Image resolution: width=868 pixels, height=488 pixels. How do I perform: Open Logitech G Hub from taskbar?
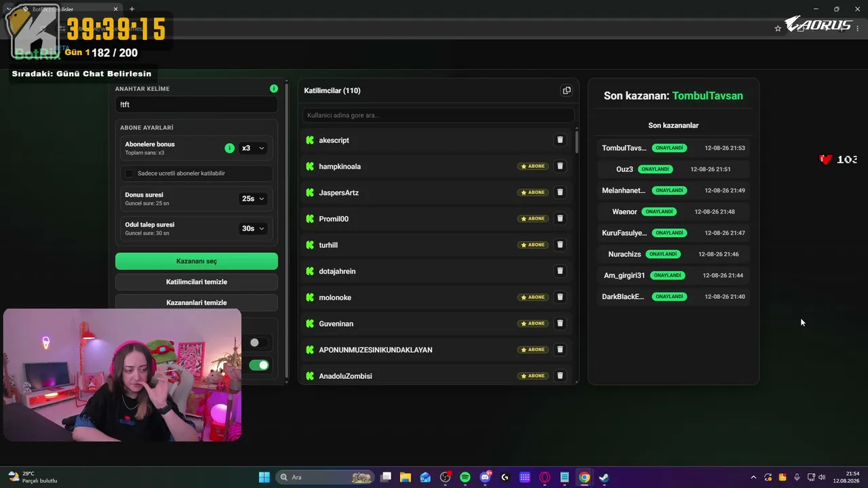click(x=505, y=477)
